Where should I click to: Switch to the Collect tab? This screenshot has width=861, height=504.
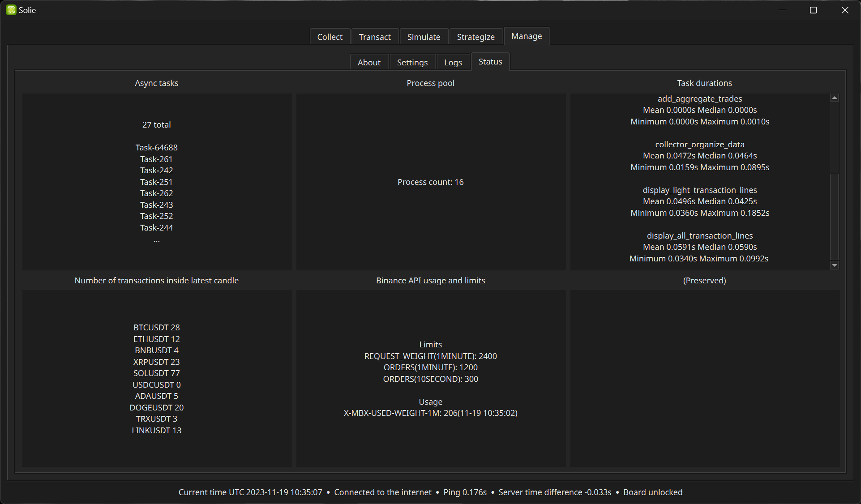coord(330,37)
